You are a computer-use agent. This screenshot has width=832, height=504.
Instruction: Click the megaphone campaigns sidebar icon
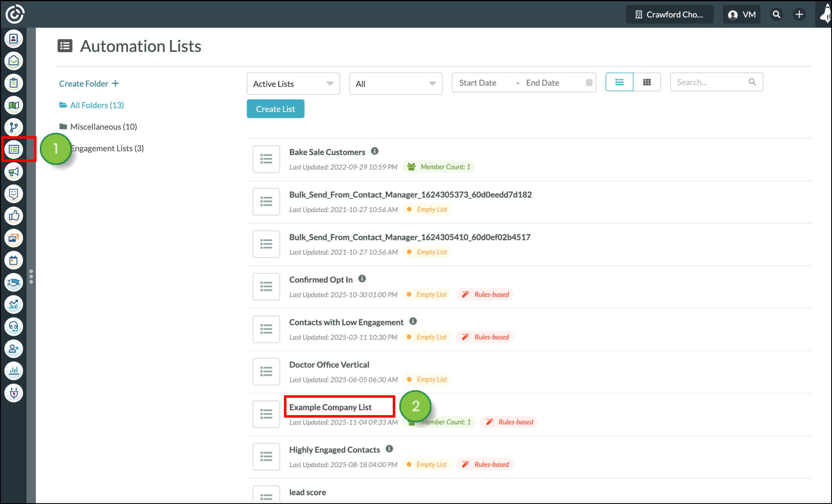tap(14, 171)
